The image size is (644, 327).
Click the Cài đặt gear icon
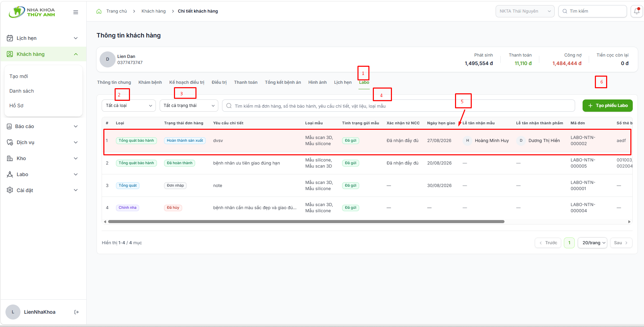pos(10,190)
